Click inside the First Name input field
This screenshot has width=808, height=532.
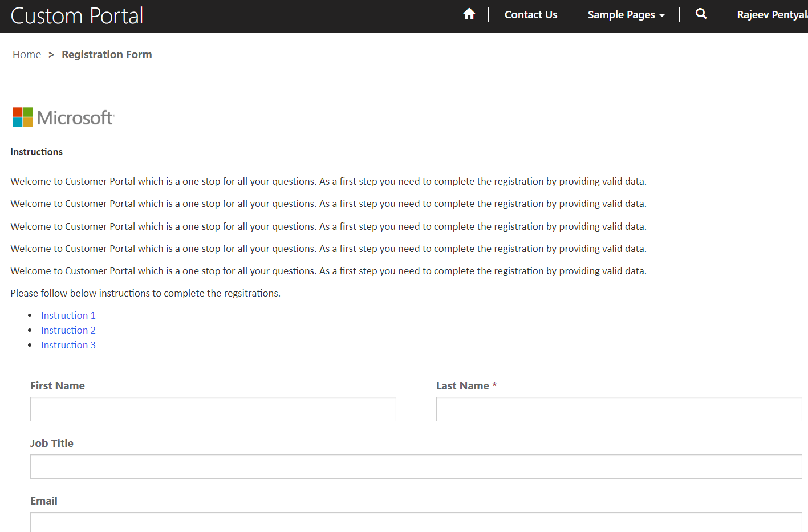pyautogui.click(x=213, y=409)
